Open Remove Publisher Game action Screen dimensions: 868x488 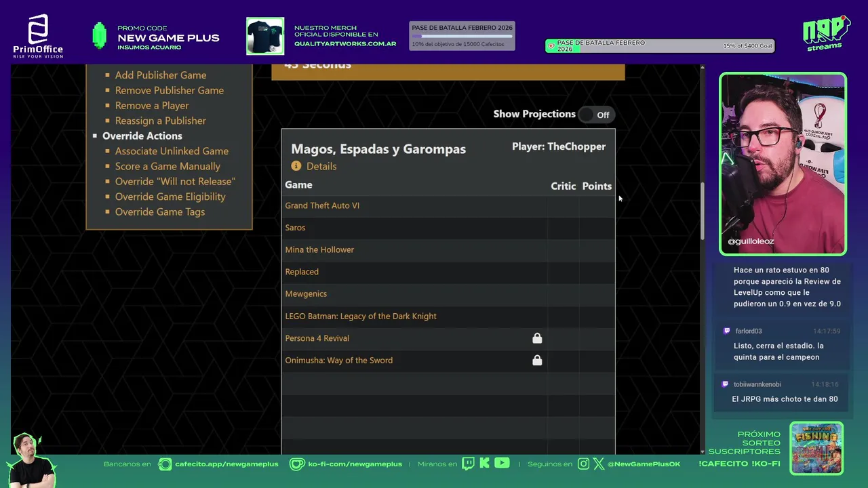[x=170, y=90]
